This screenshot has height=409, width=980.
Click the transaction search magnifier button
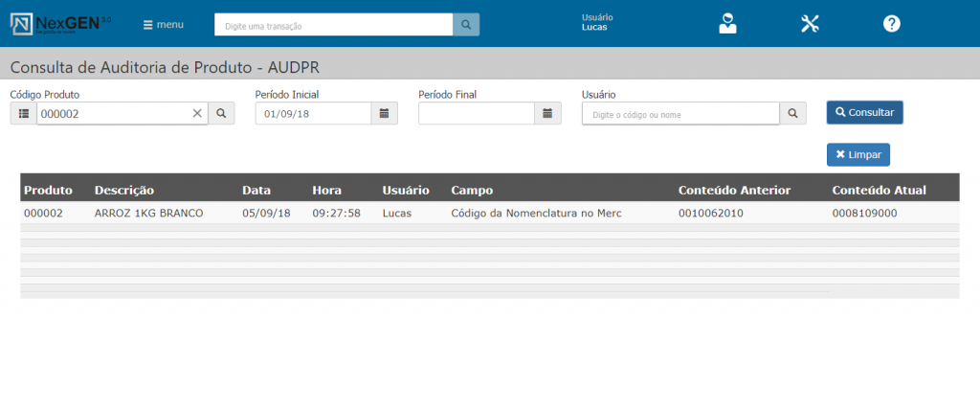click(466, 25)
